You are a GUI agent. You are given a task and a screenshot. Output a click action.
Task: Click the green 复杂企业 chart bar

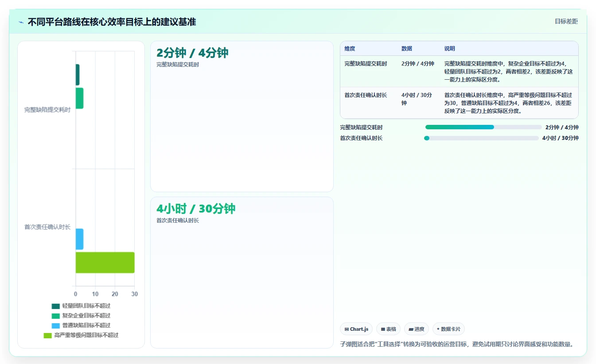click(x=79, y=98)
